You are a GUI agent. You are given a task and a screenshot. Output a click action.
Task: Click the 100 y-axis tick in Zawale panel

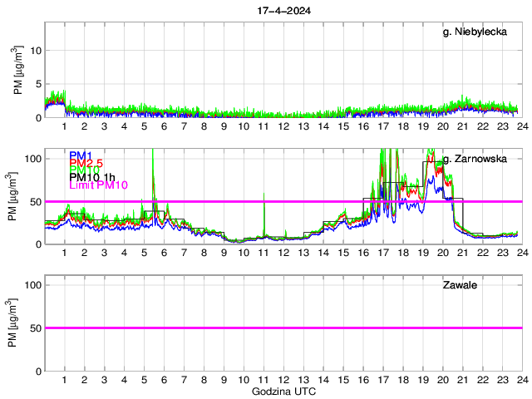point(32,284)
